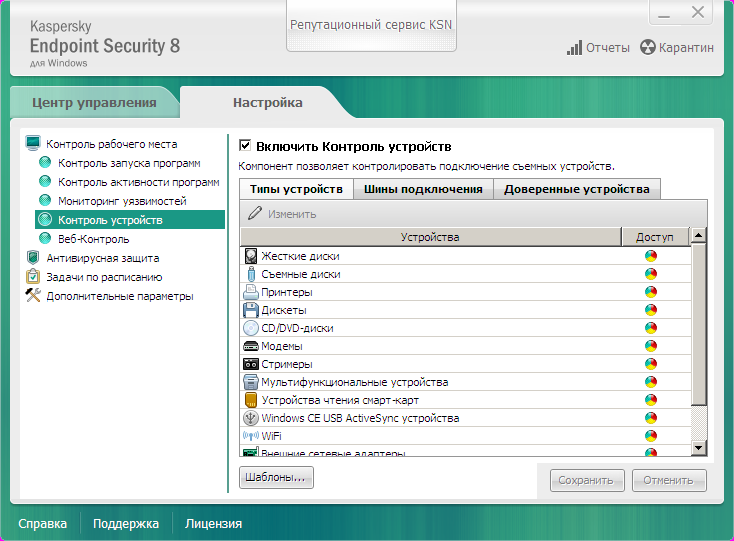
Task: Click the clipboard icon of Задачи по расписанию
Action: [33, 277]
